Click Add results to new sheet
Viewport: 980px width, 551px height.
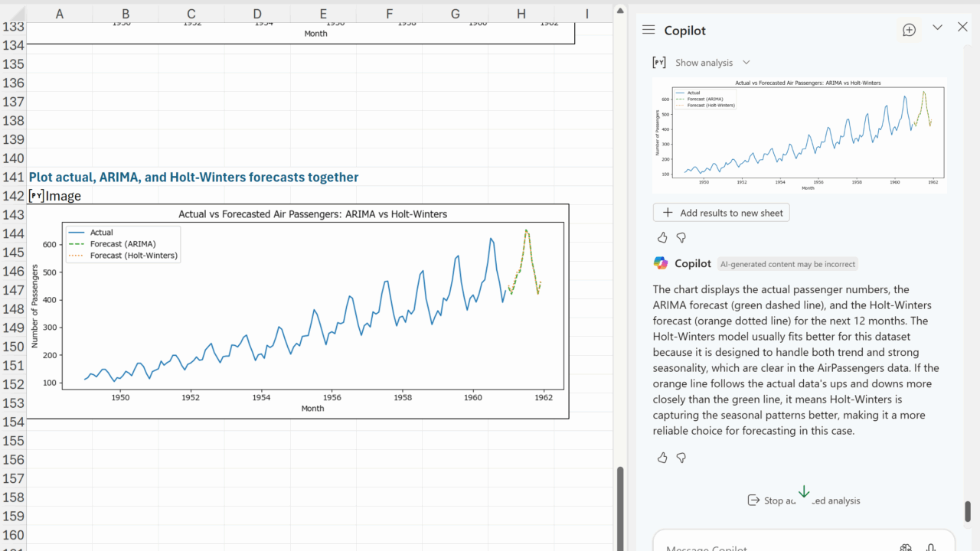(721, 213)
